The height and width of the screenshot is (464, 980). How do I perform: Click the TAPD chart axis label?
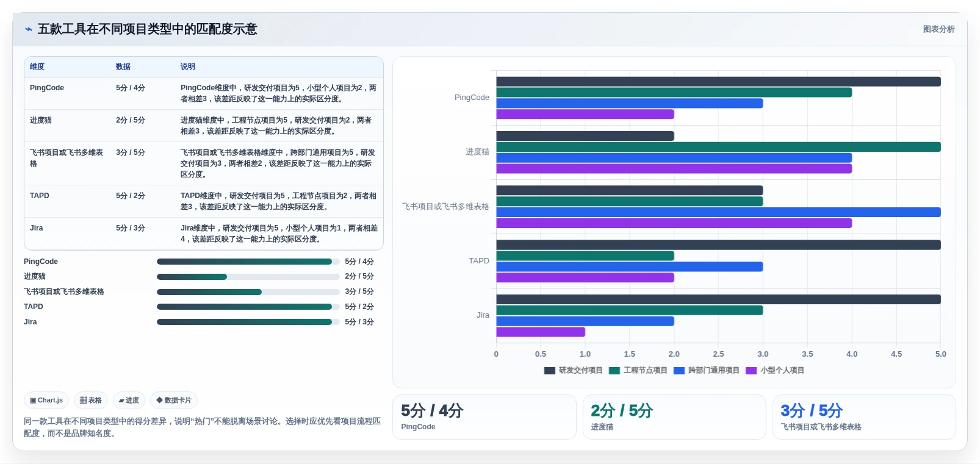pos(479,261)
